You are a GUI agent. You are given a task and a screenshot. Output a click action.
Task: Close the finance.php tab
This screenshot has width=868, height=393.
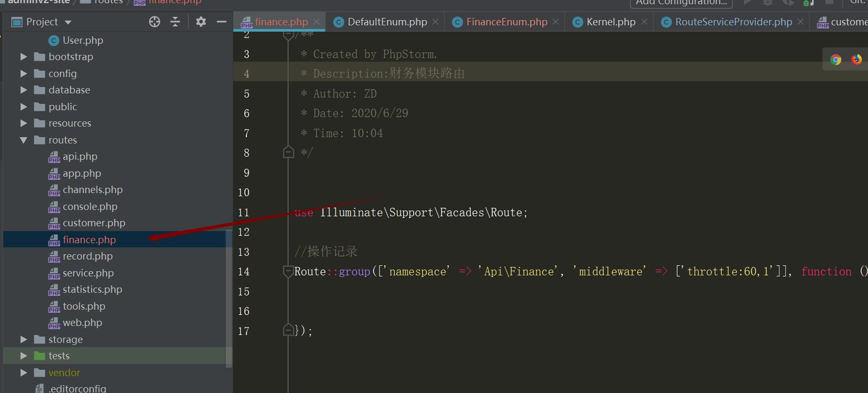tap(317, 22)
